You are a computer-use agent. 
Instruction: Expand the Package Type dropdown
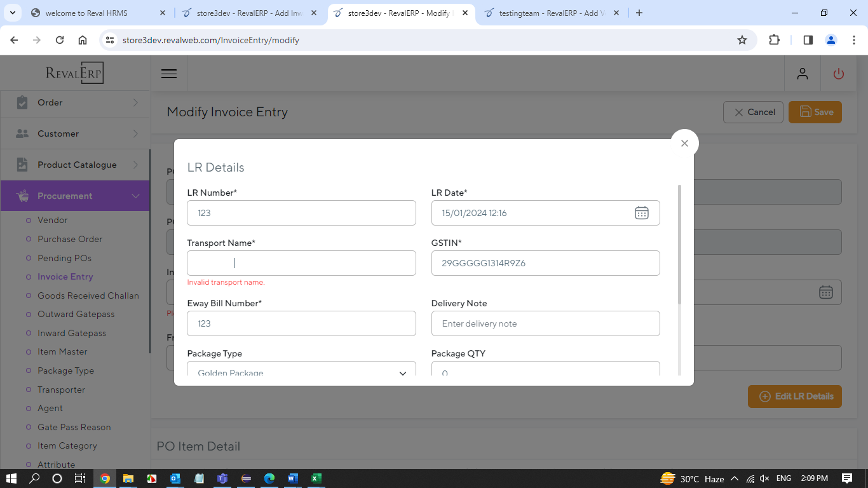[402, 372]
